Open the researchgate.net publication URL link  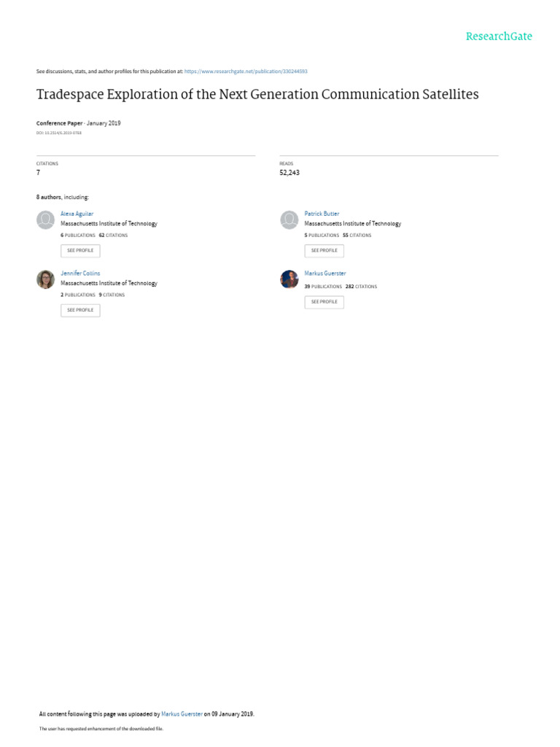246,71
